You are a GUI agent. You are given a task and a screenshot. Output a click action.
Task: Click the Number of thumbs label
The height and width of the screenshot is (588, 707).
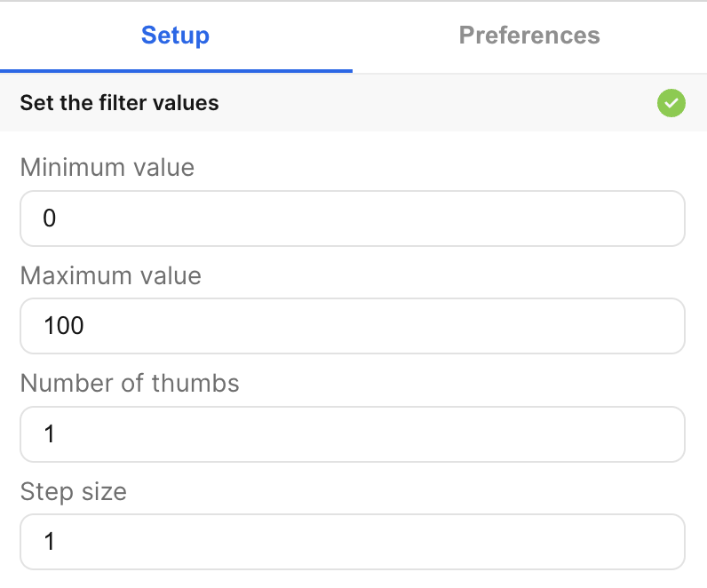pos(130,383)
